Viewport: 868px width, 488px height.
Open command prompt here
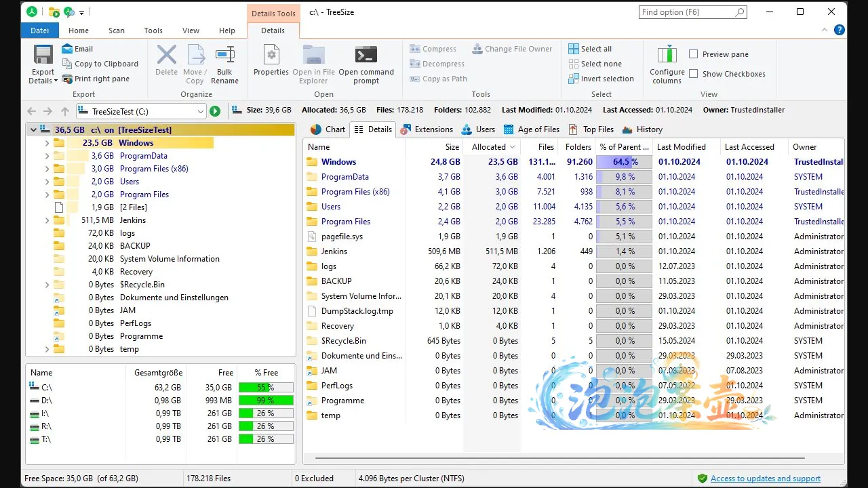point(366,64)
